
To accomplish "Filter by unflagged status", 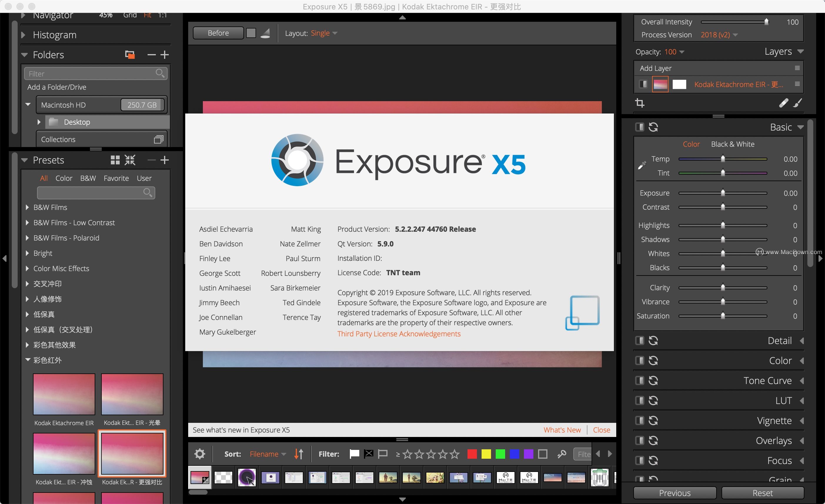I will 383,454.
